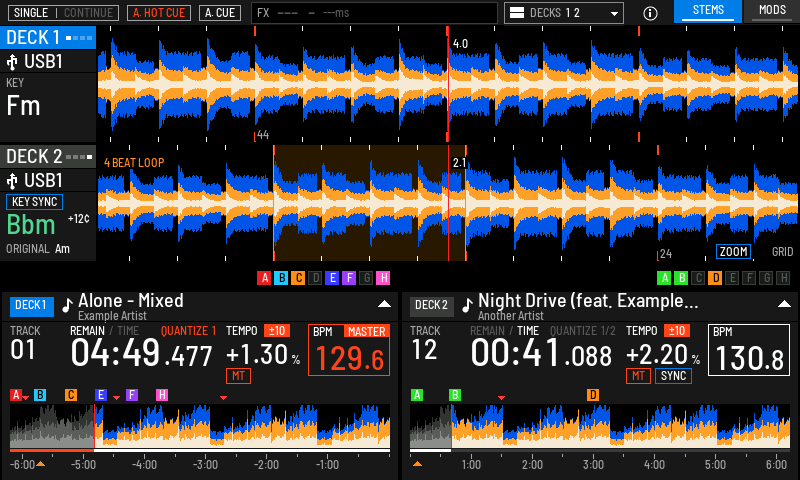This screenshot has width=800, height=480.
Task: Select gray hot cue C for Deck 2
Action: (698, 278)
